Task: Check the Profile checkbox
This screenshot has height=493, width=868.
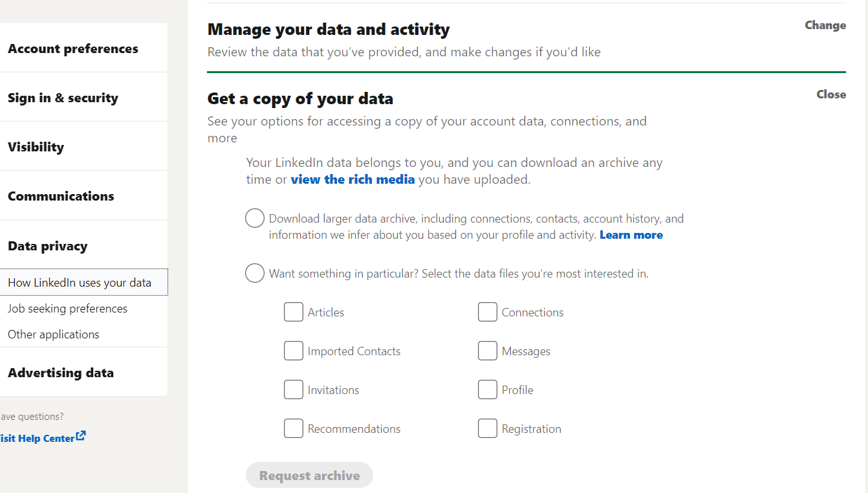Action: click(x=488, y=389)
